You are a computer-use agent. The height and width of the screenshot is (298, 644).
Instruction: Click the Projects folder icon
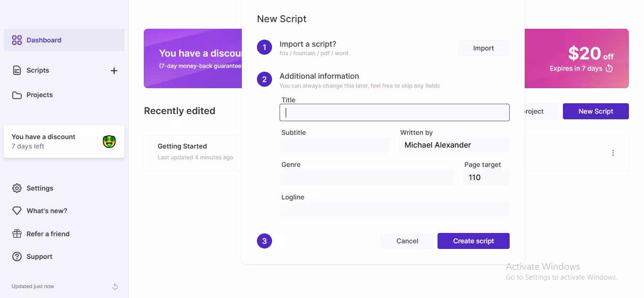17,95
